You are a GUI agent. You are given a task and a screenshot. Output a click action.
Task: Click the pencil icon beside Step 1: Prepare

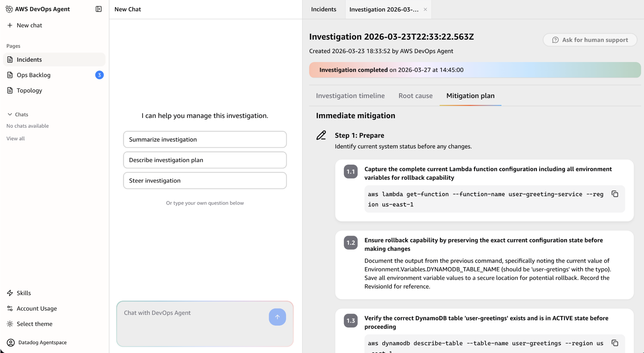pyautogui.click(x=321, y=135)
